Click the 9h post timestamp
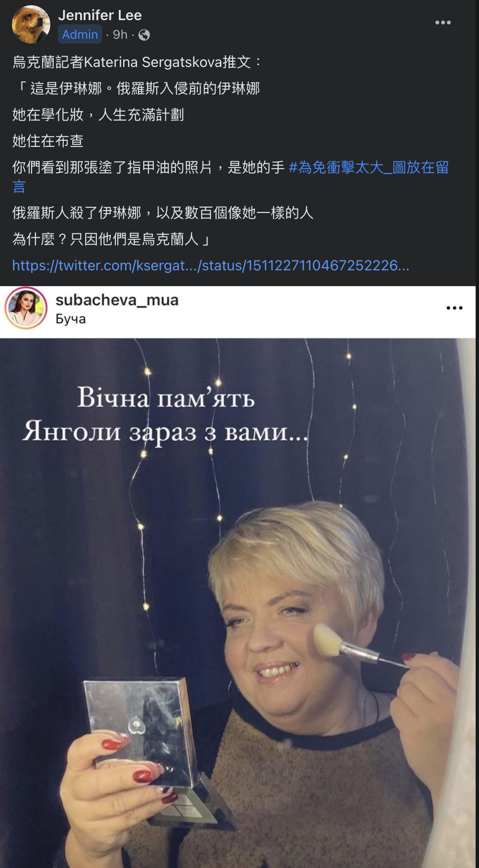 point(120,34)
